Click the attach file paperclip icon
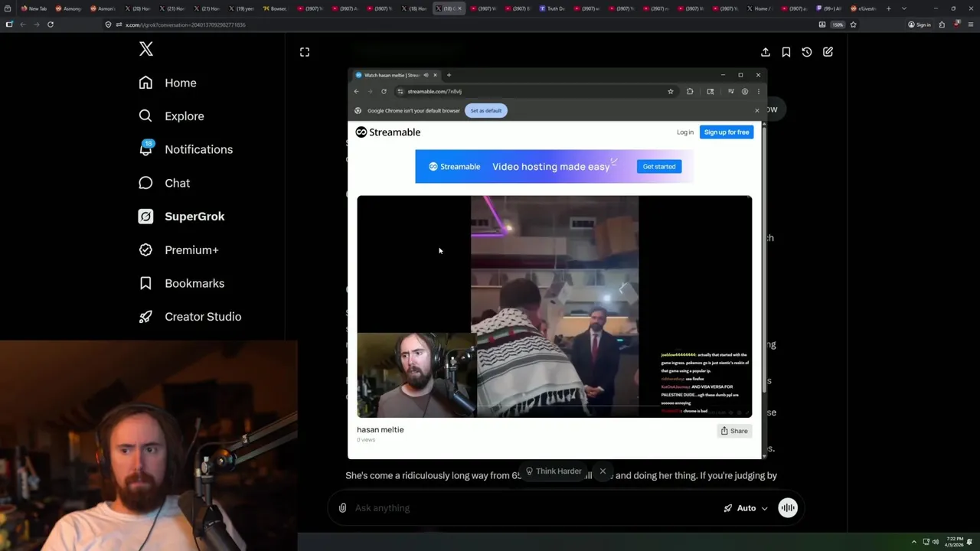 tap(342, 508)
